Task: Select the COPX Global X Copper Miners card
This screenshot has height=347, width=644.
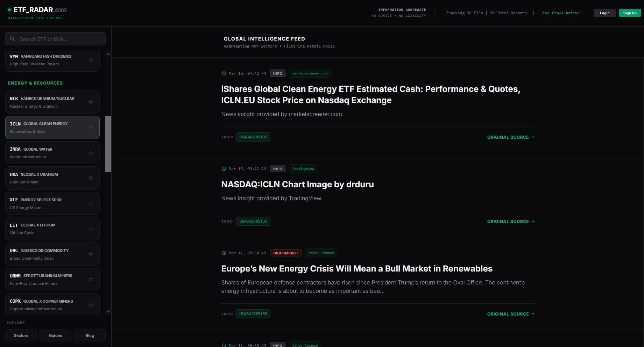Action: 52,304
